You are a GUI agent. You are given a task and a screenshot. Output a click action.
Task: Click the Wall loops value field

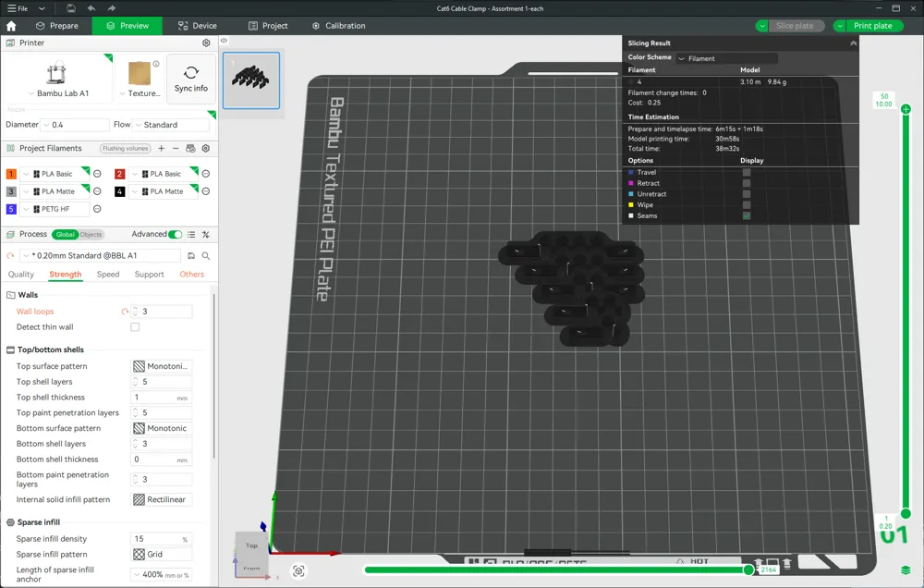coord(162,312)
